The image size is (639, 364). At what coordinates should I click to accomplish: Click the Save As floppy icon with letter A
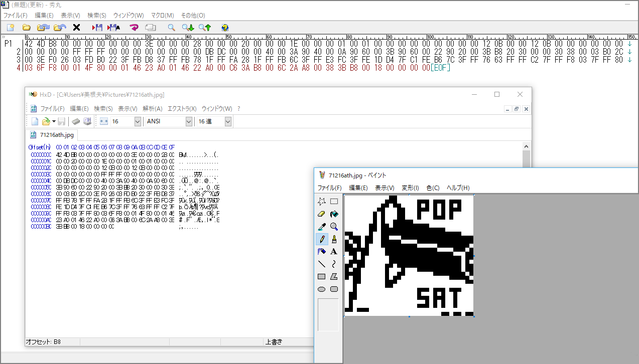(113, 28)
